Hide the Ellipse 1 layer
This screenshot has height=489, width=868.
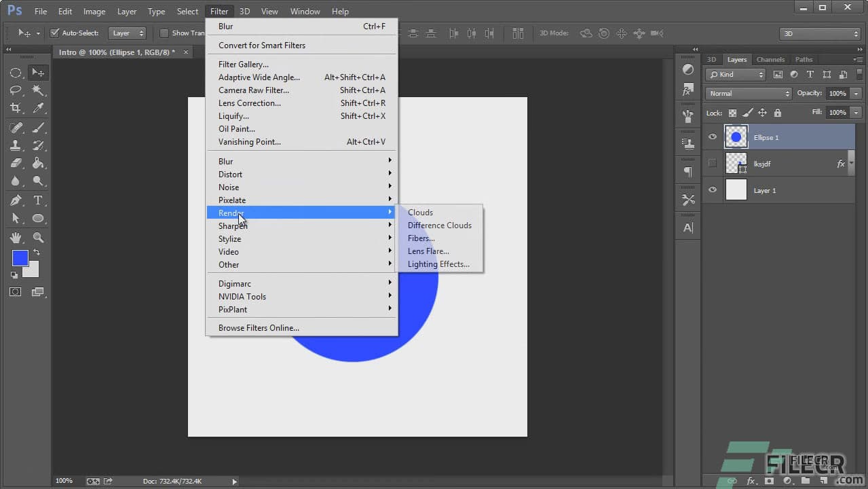tap(712, 137)
